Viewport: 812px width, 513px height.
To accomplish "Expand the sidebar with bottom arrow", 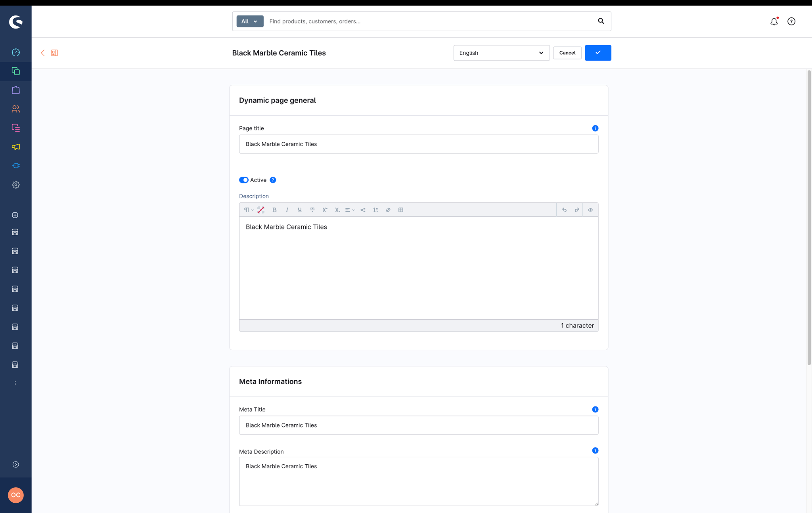I will [x=15, y=465].
